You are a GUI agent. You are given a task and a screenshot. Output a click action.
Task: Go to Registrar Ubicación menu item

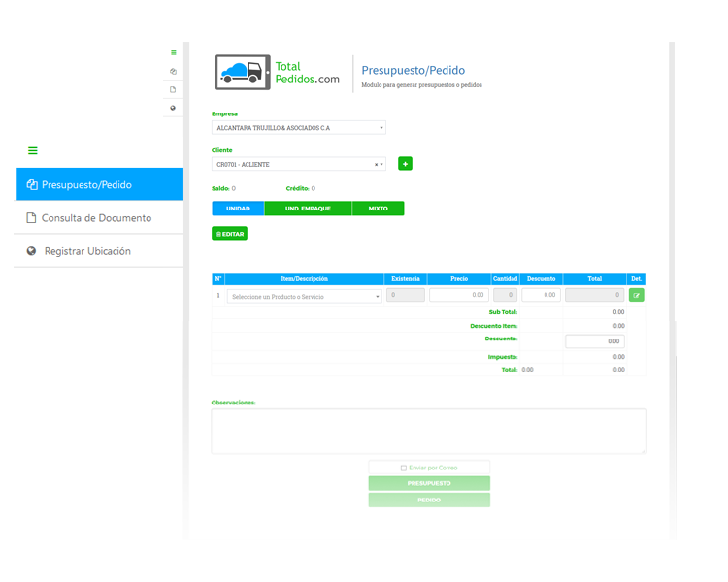(x=87, y=251)
